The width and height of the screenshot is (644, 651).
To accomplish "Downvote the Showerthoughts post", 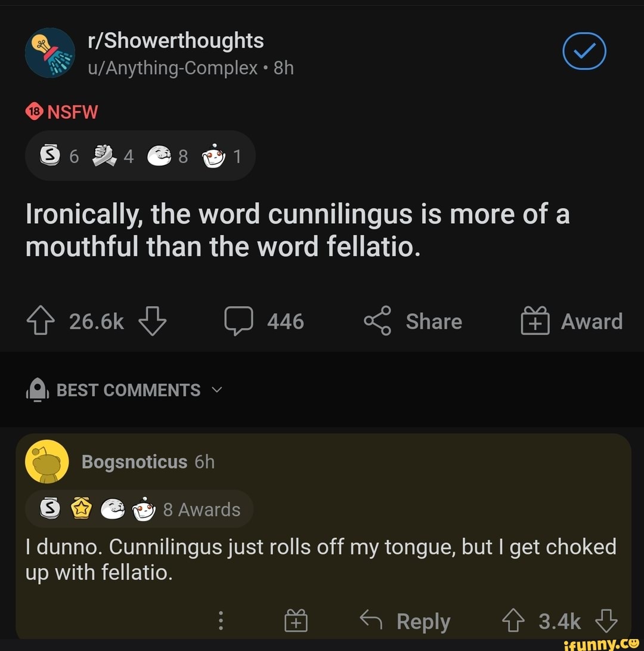I will pos(152,322).
